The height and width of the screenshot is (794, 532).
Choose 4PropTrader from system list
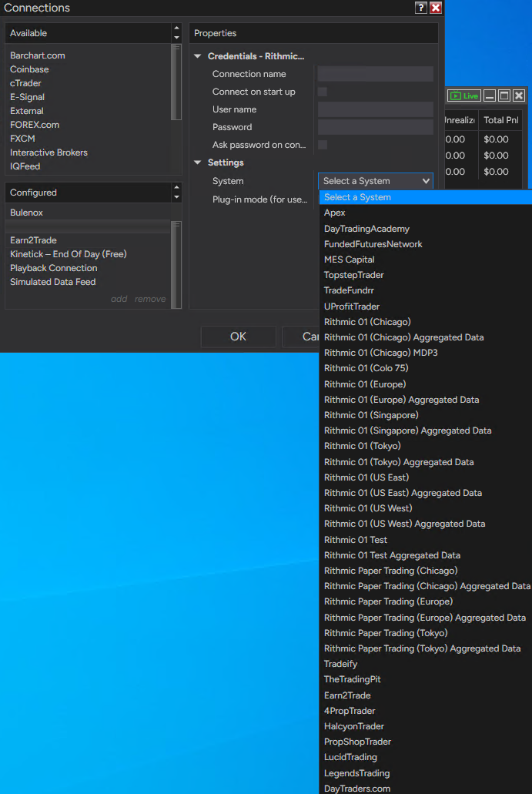tap(350, 711)
